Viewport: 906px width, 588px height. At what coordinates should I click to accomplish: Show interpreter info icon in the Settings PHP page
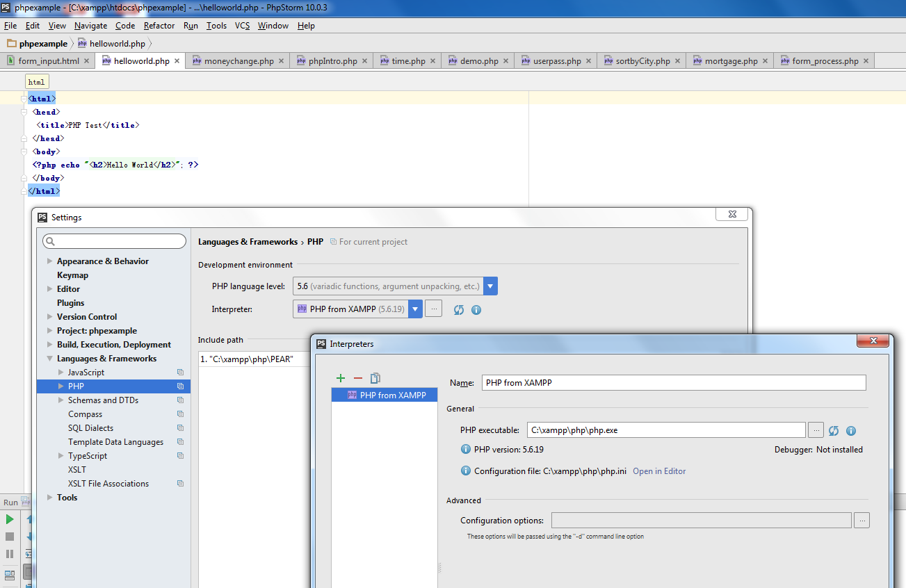(x=476, y=310)
